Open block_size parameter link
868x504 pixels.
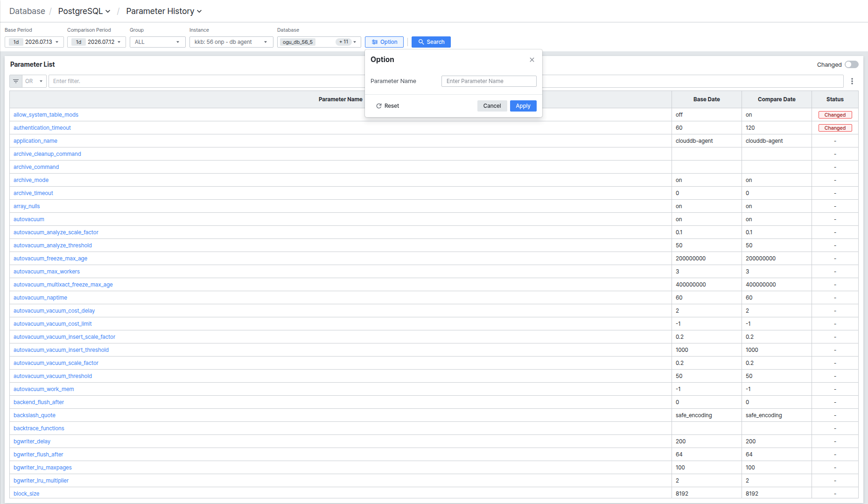pyautogui.click(x=26, y=494)
